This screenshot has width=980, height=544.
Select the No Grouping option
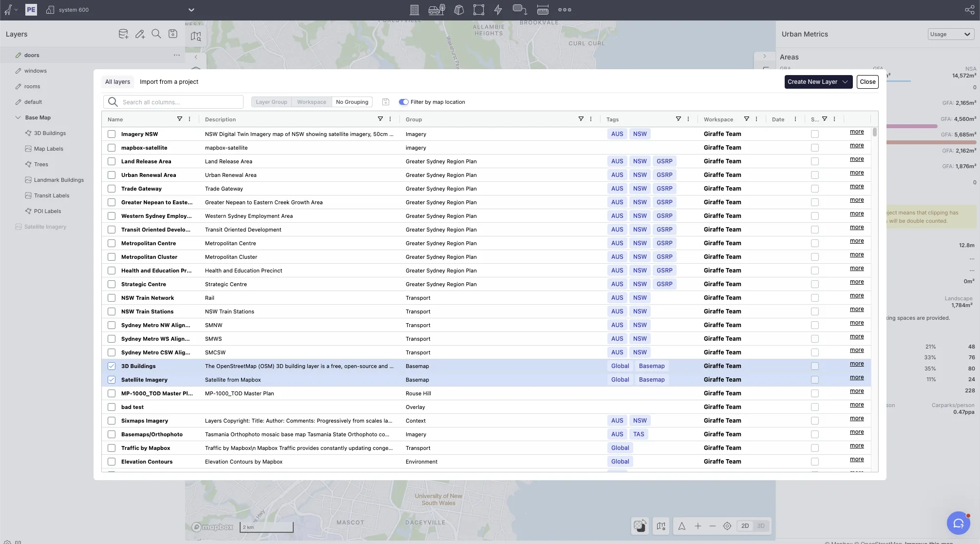[x=352, y=102]
